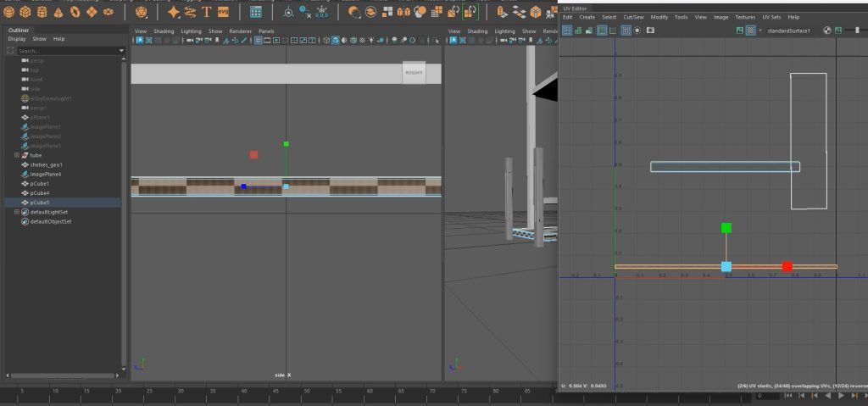Screen dimensions: 868x406
Task: Select pCube1 in the Outliner
Action: pos(40,183)
